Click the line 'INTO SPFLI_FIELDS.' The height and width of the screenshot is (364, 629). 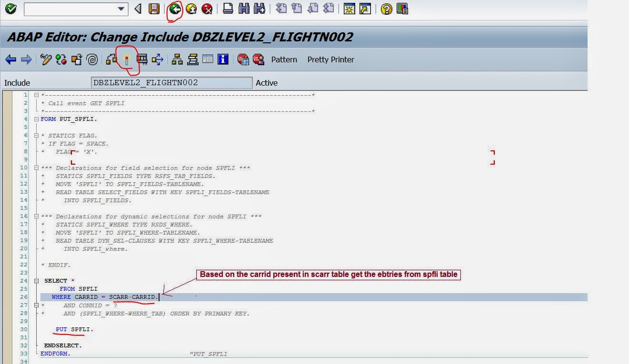[x=98, y=200]
